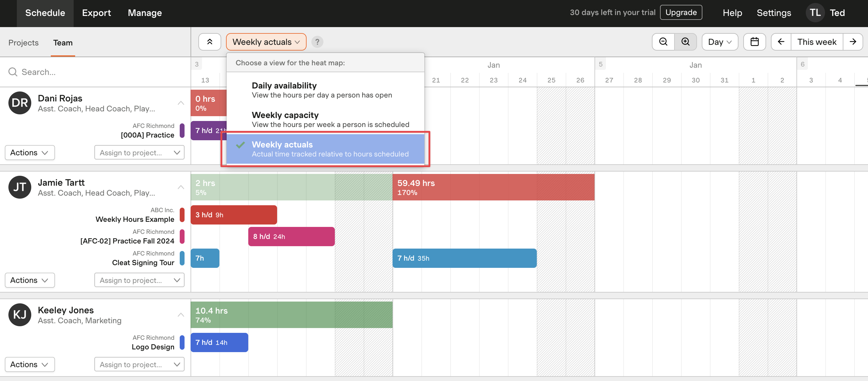
Task: Click the heat map help question mark icon
Action: tap(317, 42)
